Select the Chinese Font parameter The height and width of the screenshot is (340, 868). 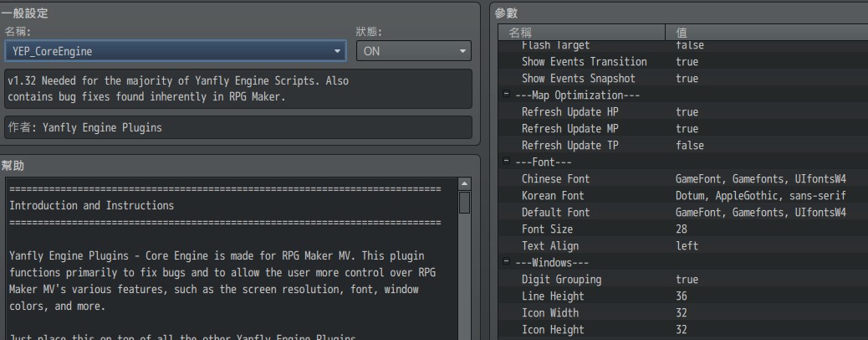tap(556, 178)
